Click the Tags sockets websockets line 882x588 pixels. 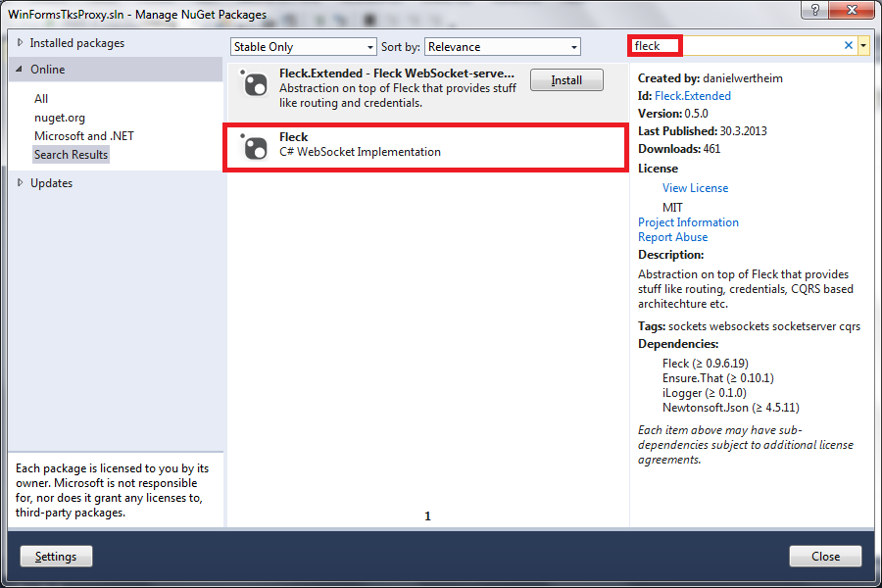click(x=749, y=326)
